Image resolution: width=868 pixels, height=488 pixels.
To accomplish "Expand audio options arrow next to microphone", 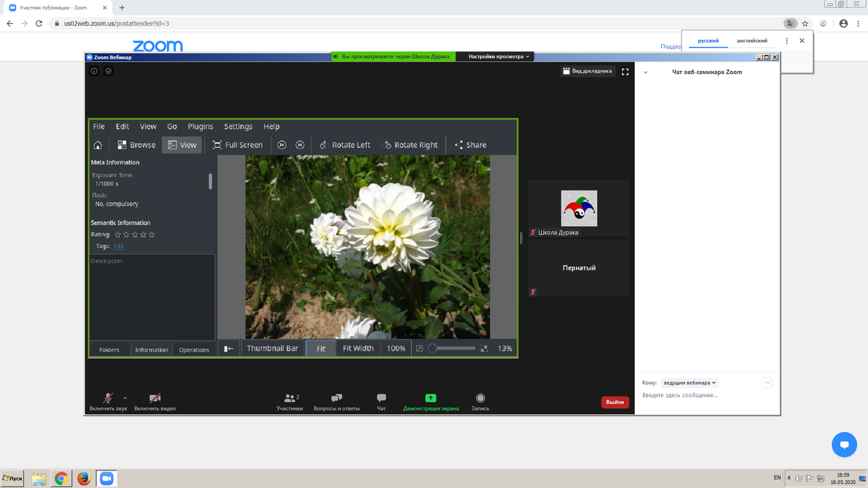I will (x=125, y=398).
